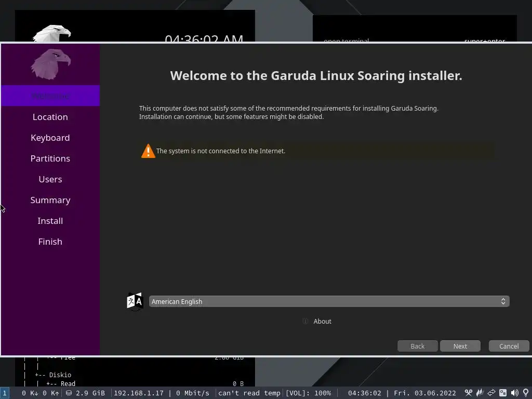Click the orange warning triangle icon
Image resolution: width=532 pixels, height=399 pixels.
tap(148, 151)
